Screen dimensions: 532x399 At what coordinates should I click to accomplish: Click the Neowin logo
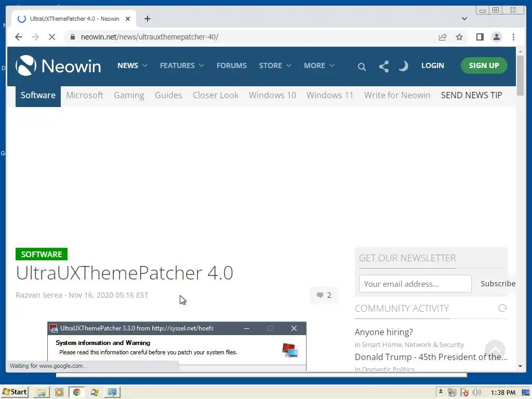(58, 65)
